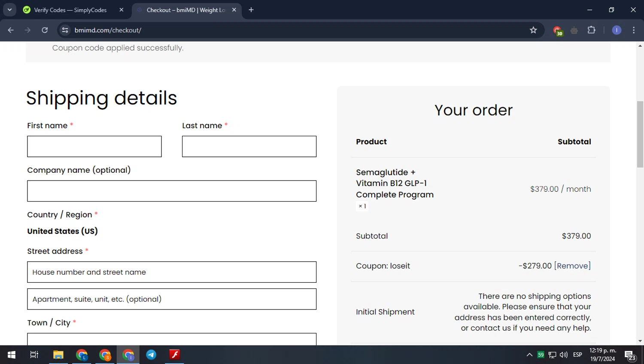
Task: Restore down the Chrome window
Action: [x=611, y=9]
